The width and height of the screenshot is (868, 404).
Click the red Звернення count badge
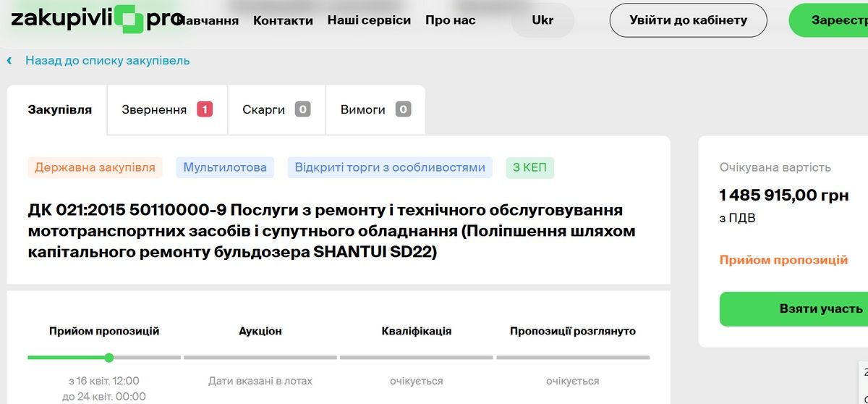click(x=205, y=109)
